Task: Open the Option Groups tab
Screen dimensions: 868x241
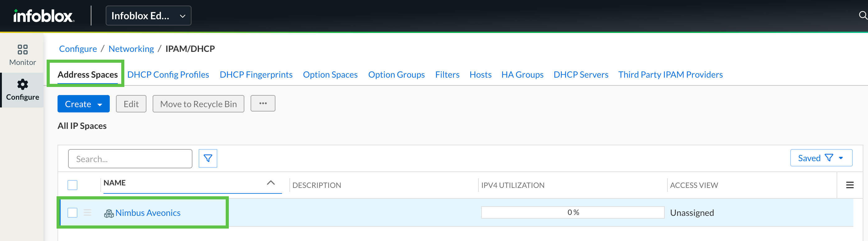Action: [x=396, y=75]
